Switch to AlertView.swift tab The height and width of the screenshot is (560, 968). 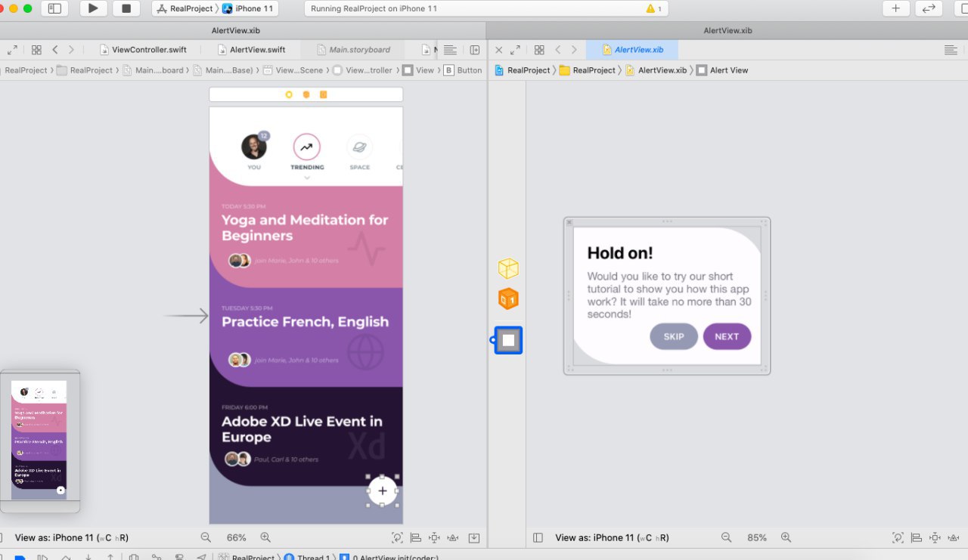(251, 50)
